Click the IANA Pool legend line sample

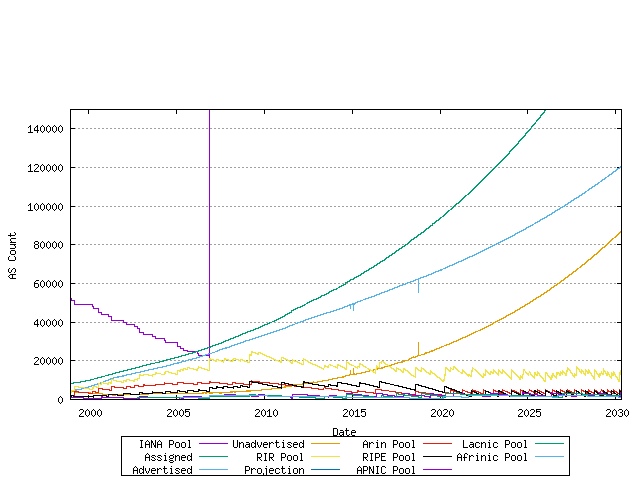pos(212,444)
